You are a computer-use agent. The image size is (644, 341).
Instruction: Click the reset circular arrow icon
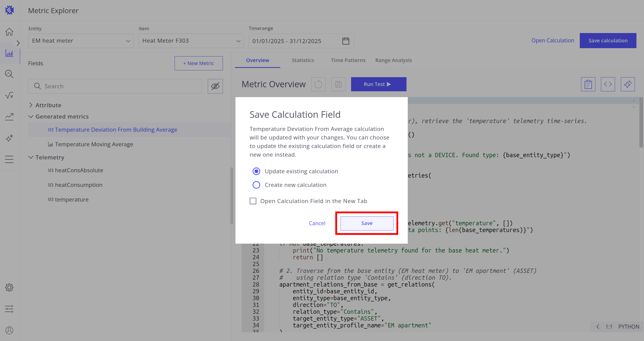coord(318,84)
